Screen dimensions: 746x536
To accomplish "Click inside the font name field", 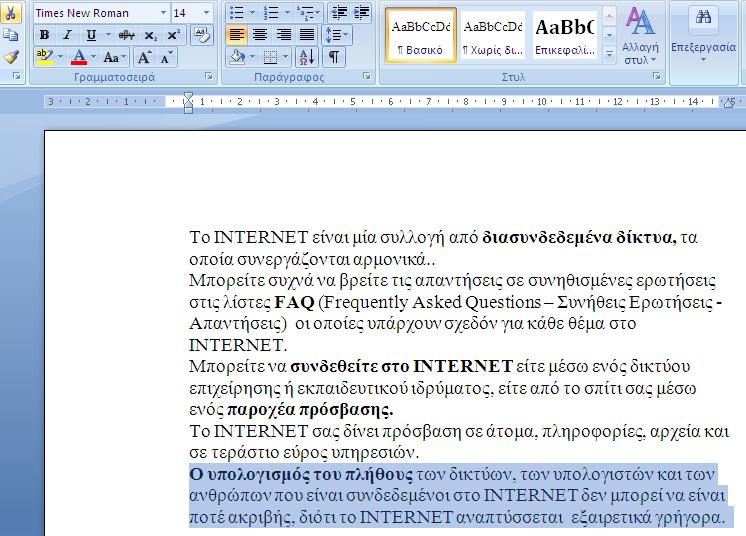I will [95, 13].
